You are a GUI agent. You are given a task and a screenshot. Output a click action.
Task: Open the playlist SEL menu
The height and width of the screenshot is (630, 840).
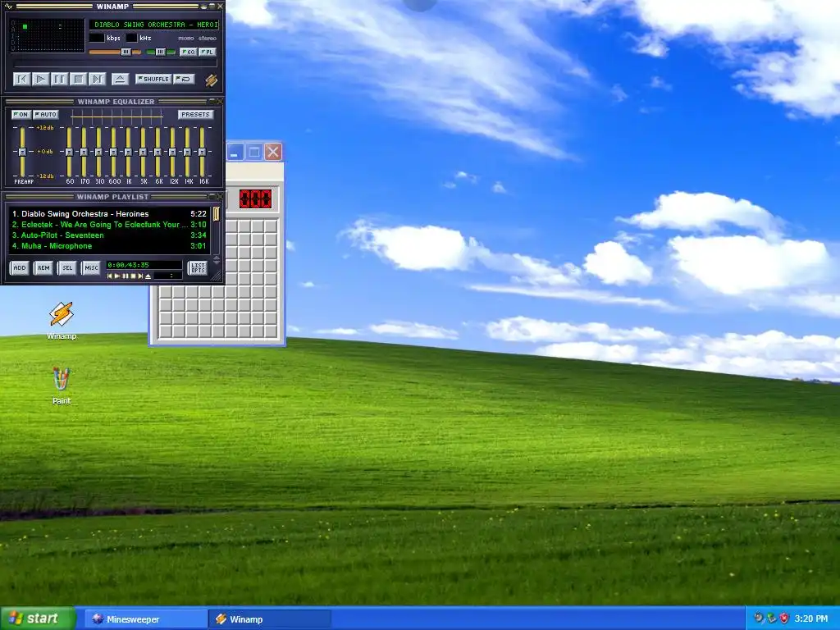tap(67, 268)
